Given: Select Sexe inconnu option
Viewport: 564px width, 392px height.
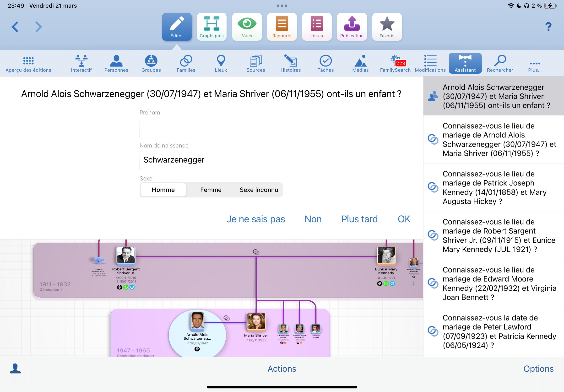Looking at the screenshot, I should point(259,190).
